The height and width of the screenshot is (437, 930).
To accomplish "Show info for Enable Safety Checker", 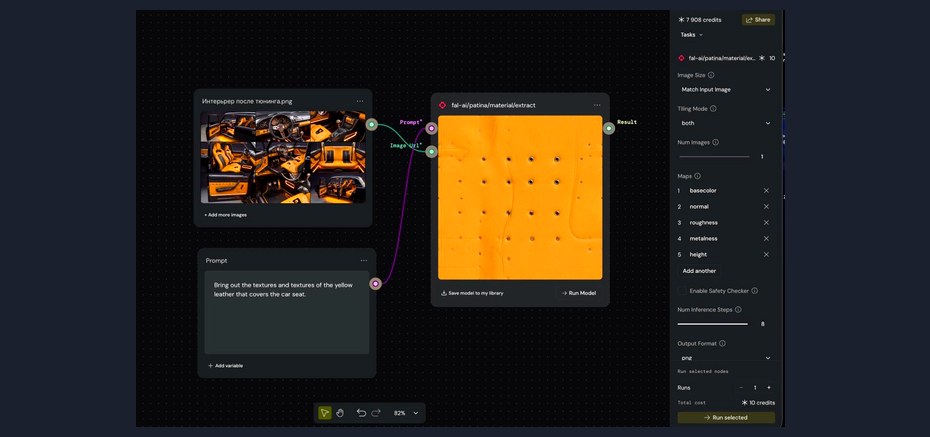I will [x=754, y=291].
